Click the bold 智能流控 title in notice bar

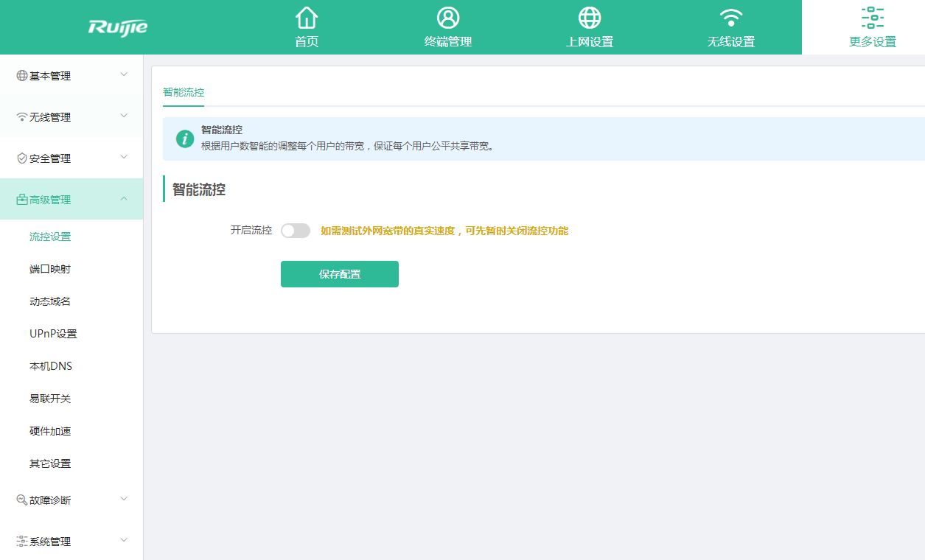click(x=222, y=130)
